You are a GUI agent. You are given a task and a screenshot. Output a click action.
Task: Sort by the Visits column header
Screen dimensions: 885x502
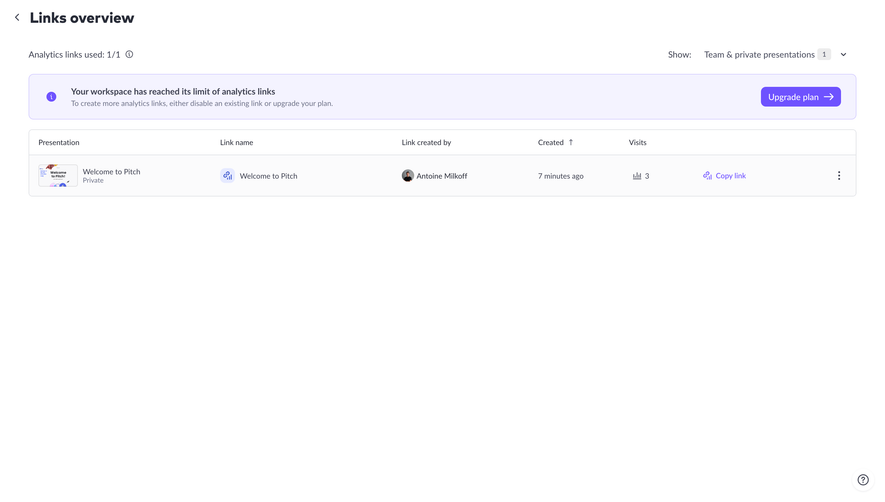[637, 142]
